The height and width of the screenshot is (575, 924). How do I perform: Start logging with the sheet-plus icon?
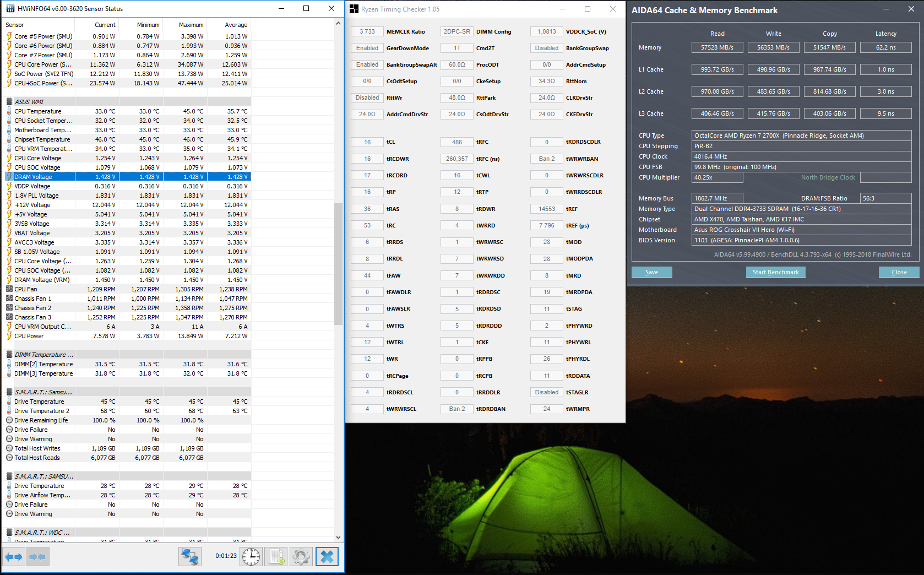point(276,557)
